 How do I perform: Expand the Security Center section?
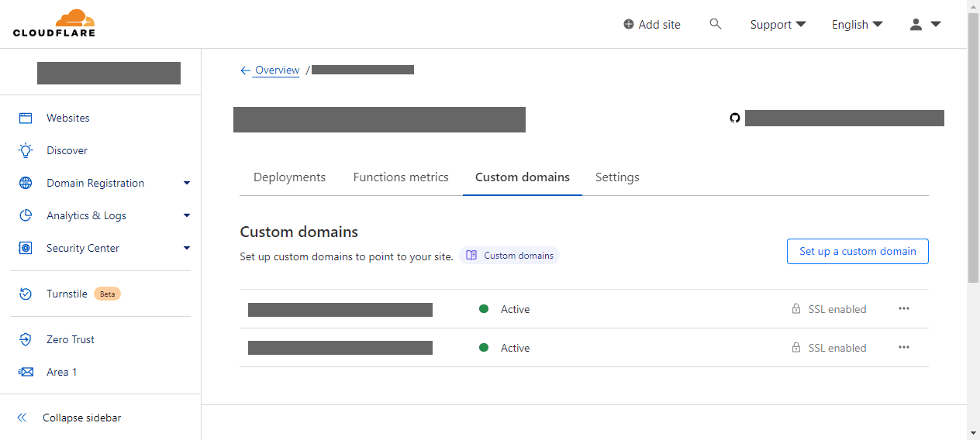[186, 248]
